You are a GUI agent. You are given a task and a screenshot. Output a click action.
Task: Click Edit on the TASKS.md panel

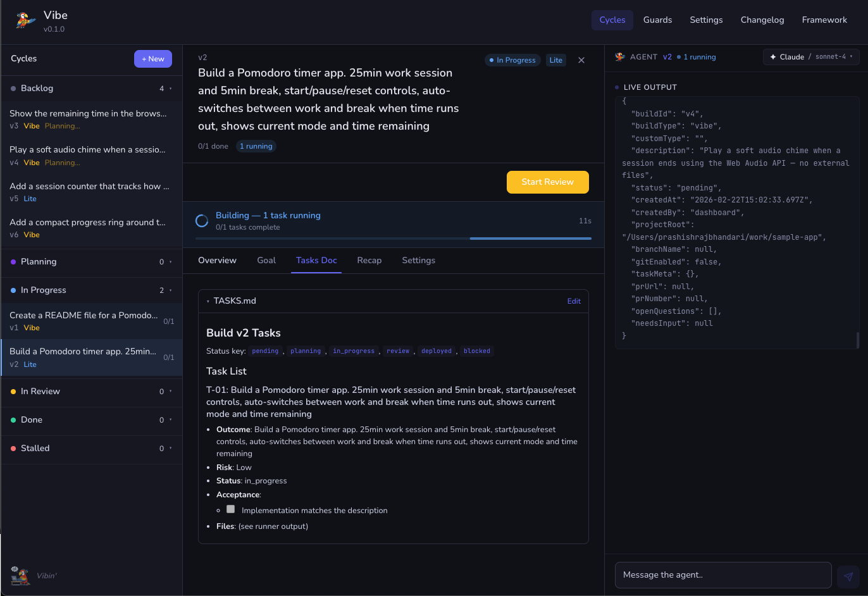574,301
